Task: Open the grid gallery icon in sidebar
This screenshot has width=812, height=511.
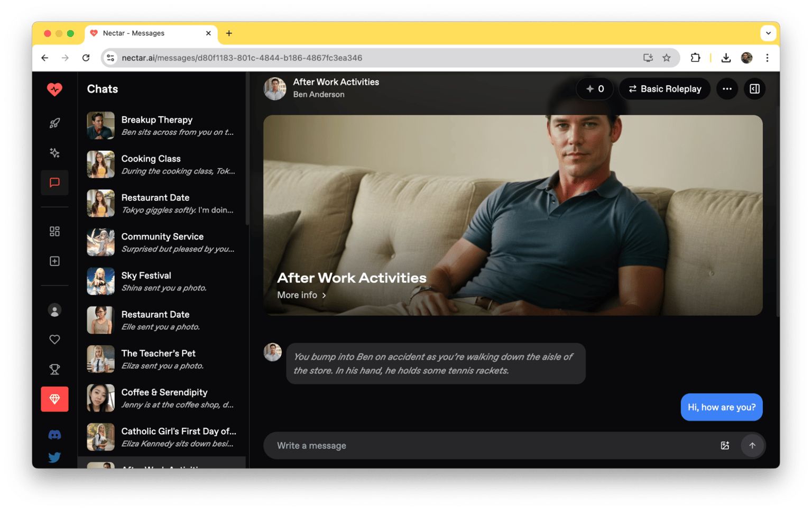Action: point(54,231)
